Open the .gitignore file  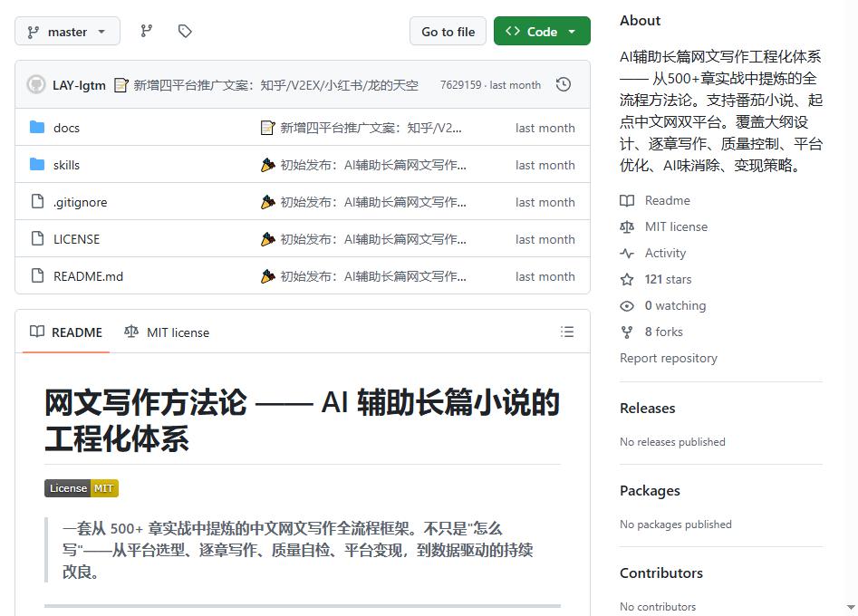click(x=80, y=202)
